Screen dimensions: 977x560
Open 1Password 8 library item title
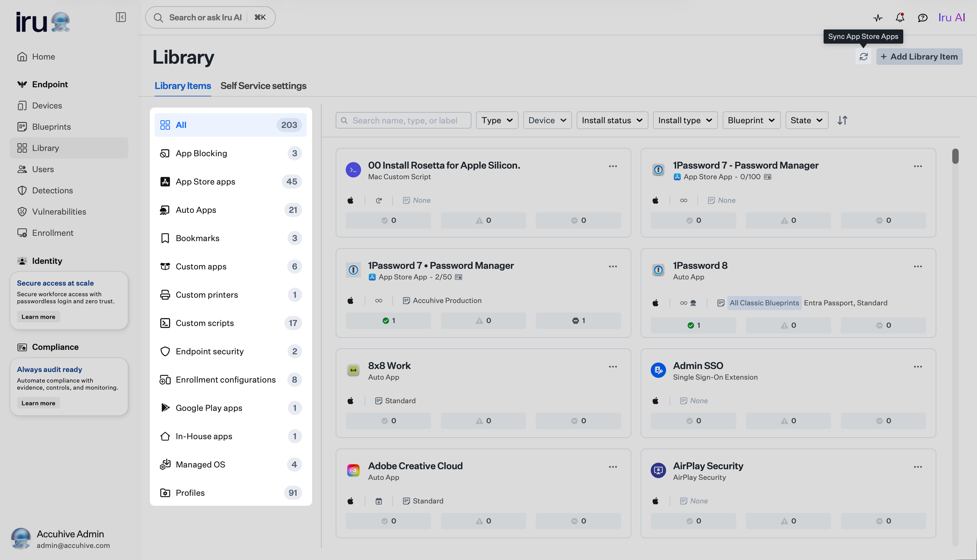pyautogui.click(x=700, y=265)
